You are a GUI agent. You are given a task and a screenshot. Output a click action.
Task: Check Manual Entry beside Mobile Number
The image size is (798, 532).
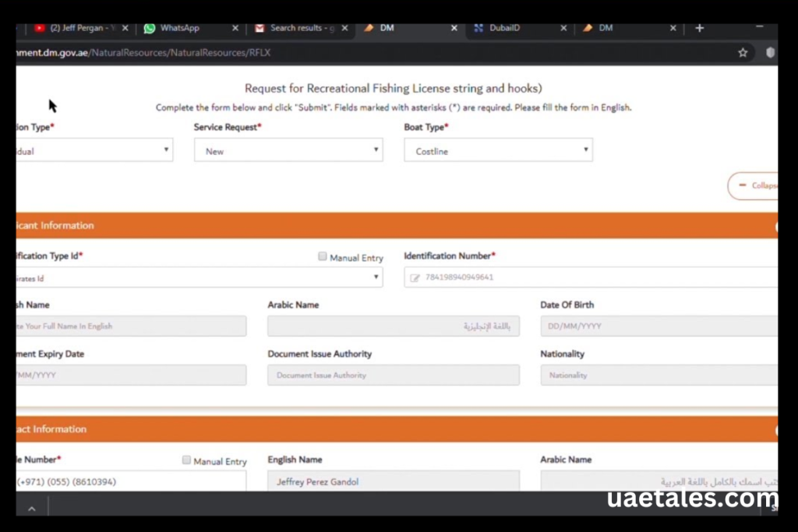(x=186, y=460)
